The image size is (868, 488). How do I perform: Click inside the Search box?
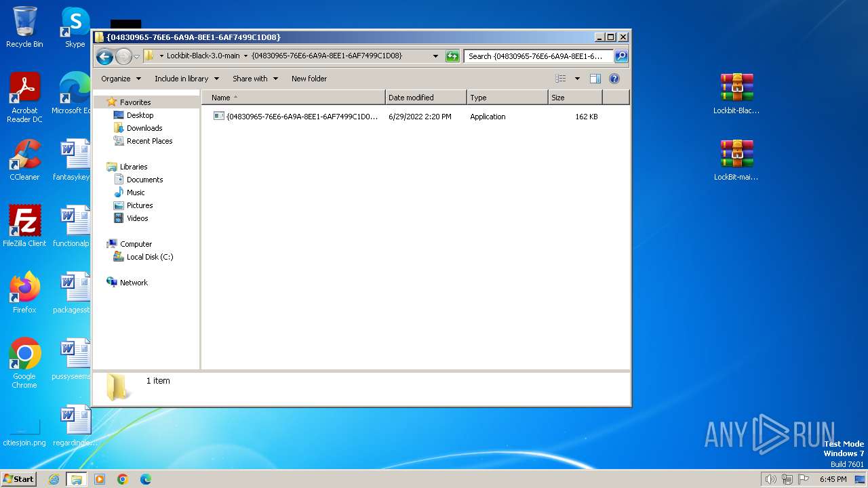tap(538, 56)
